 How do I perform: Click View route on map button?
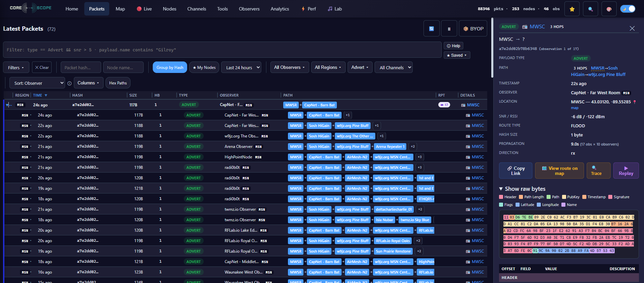(559, 171)
